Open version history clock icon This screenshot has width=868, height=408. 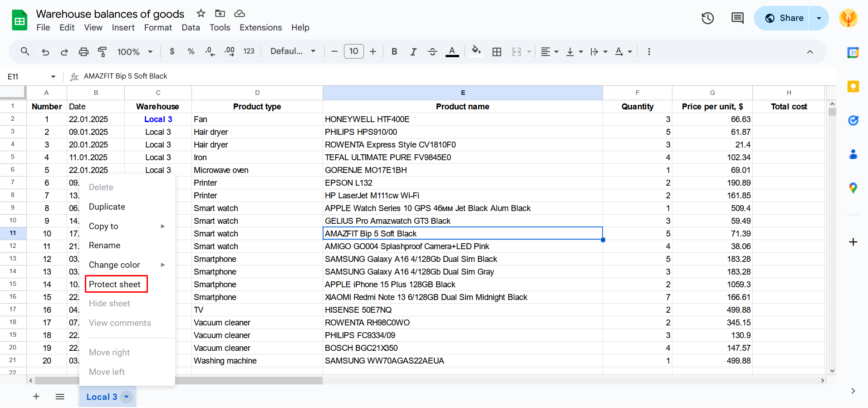click(708, 18)
